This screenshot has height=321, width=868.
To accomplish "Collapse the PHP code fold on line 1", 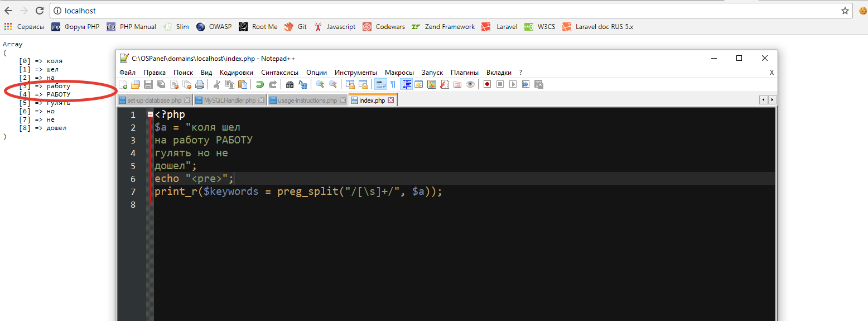I will (x=150, y=114).
